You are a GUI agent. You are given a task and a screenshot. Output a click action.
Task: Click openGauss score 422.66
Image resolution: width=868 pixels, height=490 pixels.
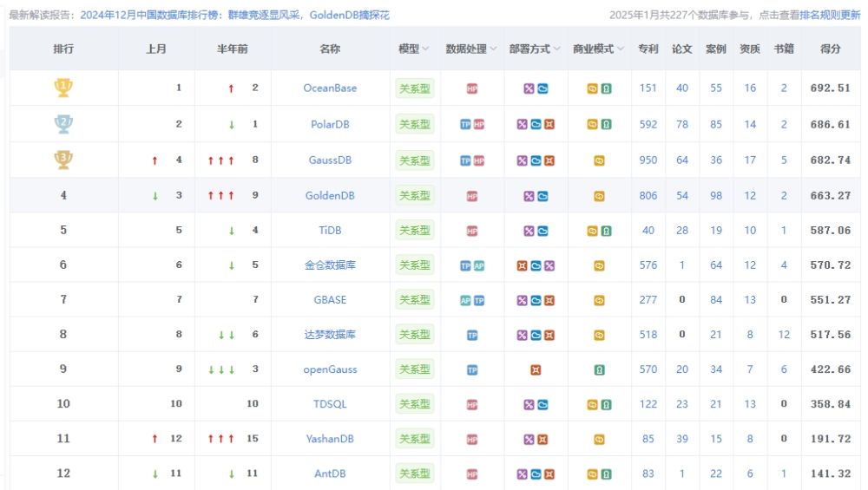(830, 369)
